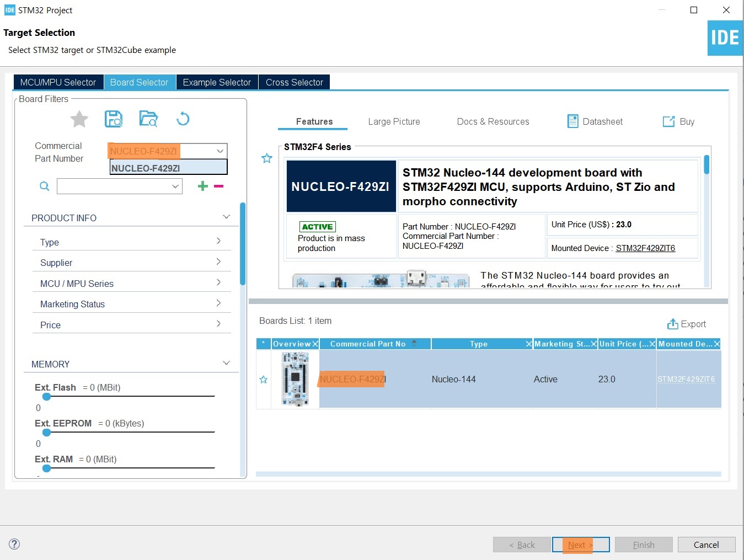Click the Type column header
The width and height of the screenshot is (744, 560).
pyautogui.click(x=479, y=344)
